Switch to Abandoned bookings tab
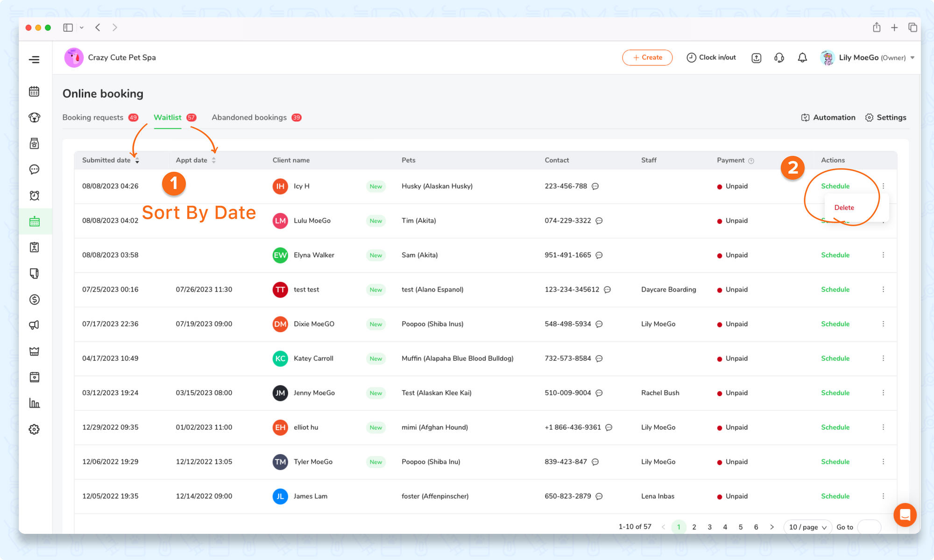The image size is (934, 560). click(x=249, y=118)
